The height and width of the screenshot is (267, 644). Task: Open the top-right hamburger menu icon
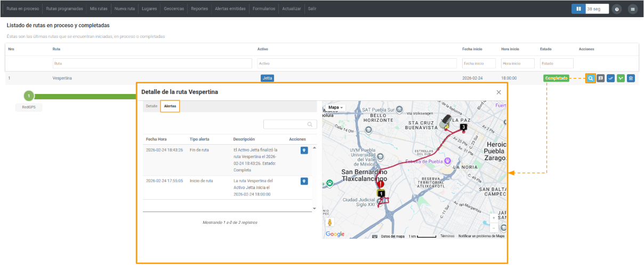pos(633,9)
